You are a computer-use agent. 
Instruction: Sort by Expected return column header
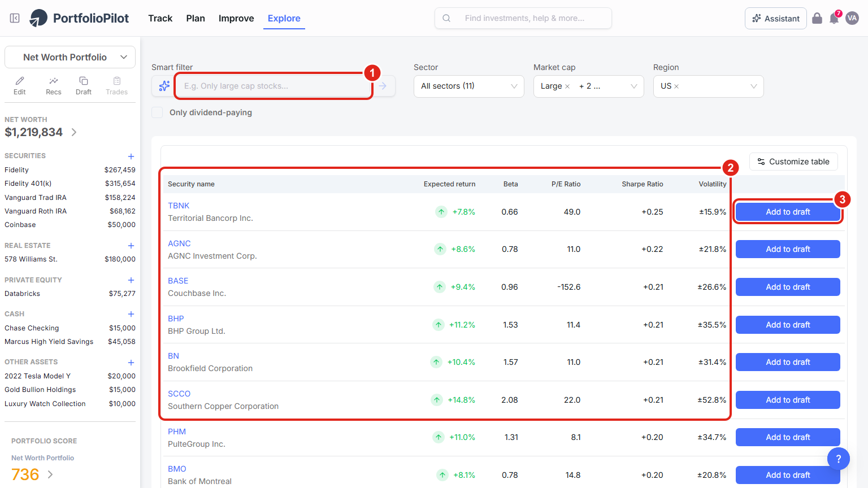(449, 184)
